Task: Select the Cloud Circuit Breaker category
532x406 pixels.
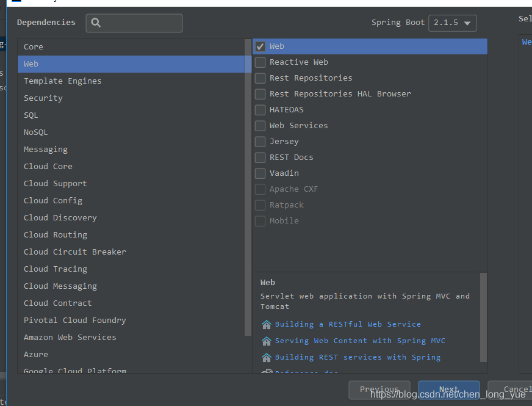Action: [x=132, y=252]
